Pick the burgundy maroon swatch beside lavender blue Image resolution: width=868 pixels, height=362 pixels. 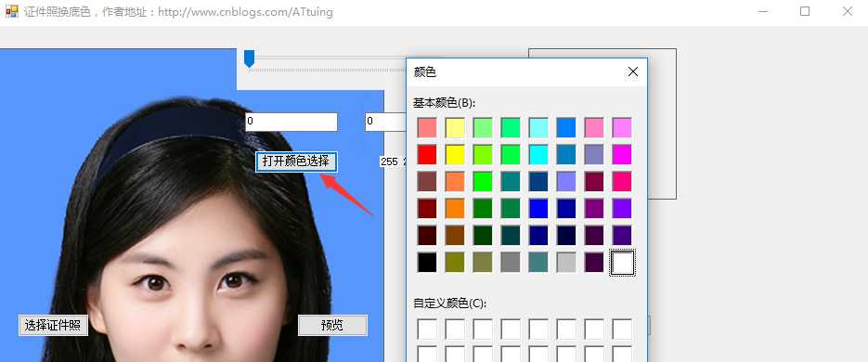point(594,182)
